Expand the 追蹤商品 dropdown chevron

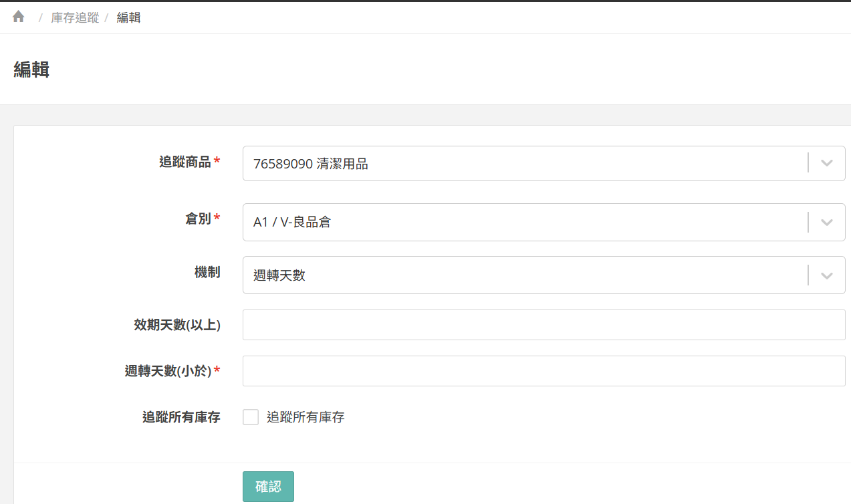coord(826,163)
